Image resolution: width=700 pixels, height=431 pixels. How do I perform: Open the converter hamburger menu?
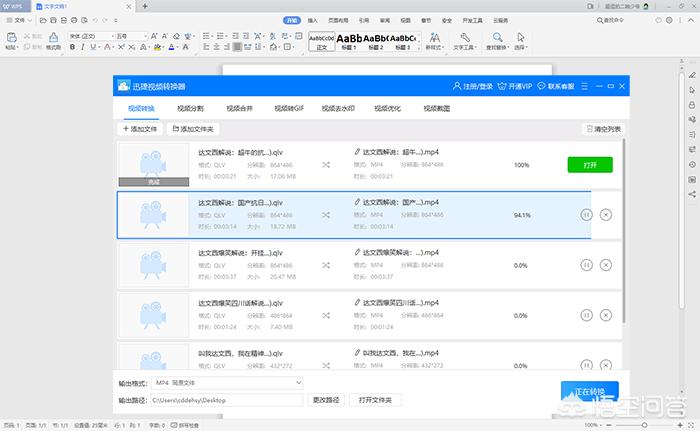pyautogui.click(x=584, y=86)
